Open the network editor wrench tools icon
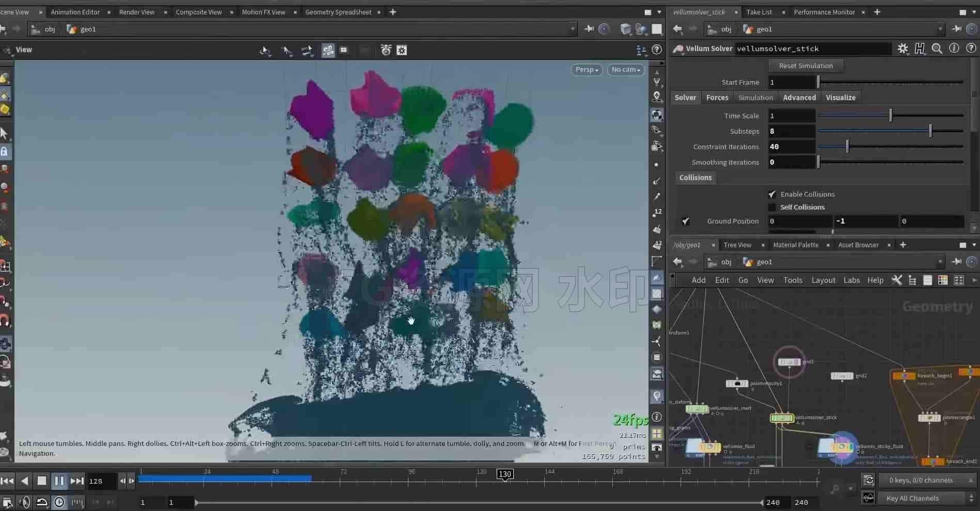This screenshot has height=511, width=980. [897, 280]
